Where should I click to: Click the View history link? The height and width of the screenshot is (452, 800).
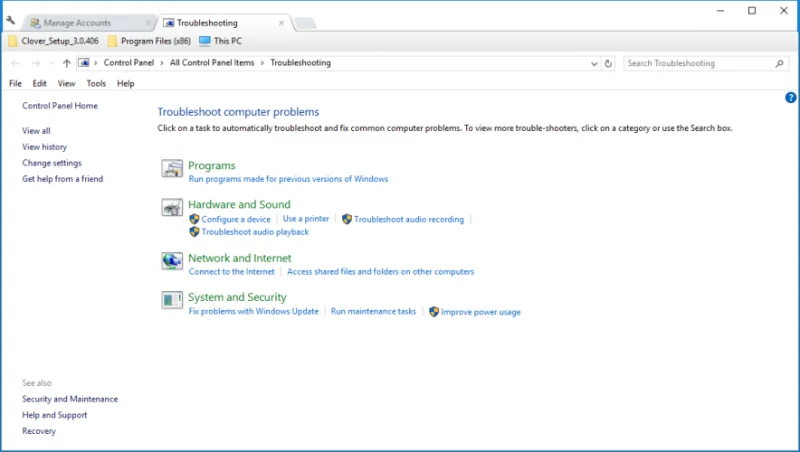pos(44,147)
